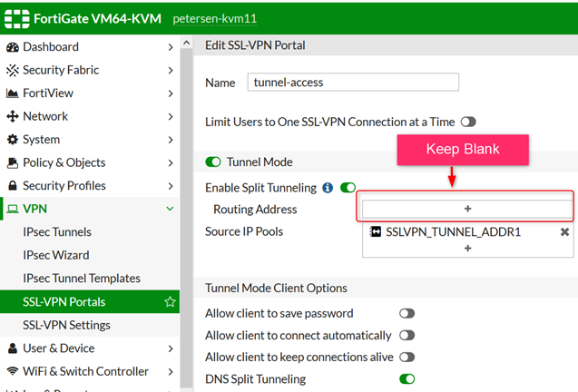578x392 pixels.
Task: Disable the DNS Split Tunneling toggle
Action: [x=407, y=379]
